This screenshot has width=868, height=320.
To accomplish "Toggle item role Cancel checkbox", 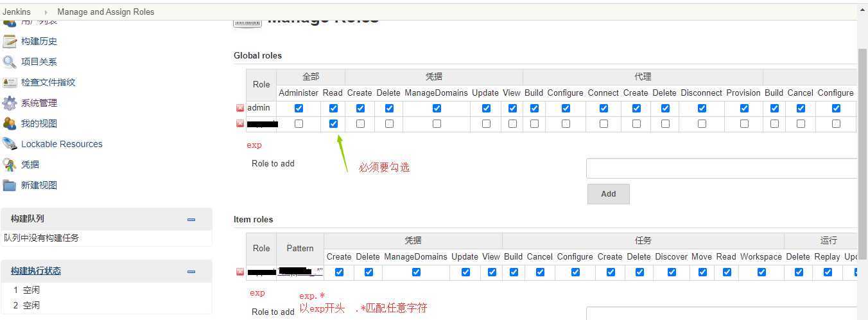I will click(x=540, y=272).
